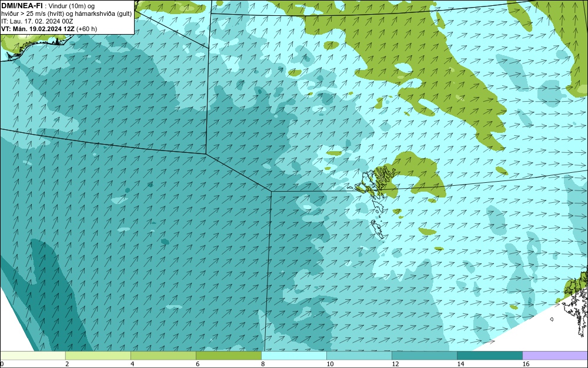Screen dimensions: 588x368
Task: Click the purple legend swatch above 16
Action: [555, 356]
